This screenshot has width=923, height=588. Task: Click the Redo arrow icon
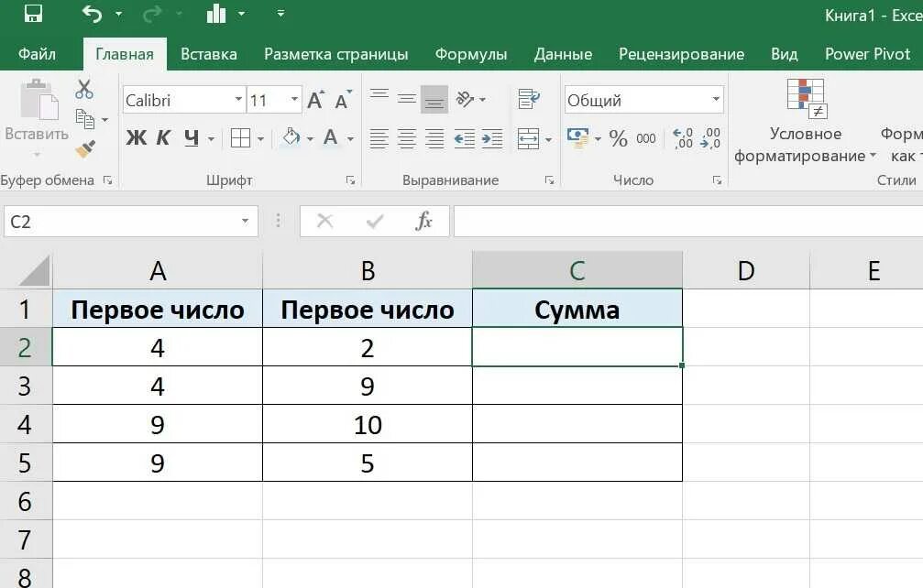pos(152,13)
